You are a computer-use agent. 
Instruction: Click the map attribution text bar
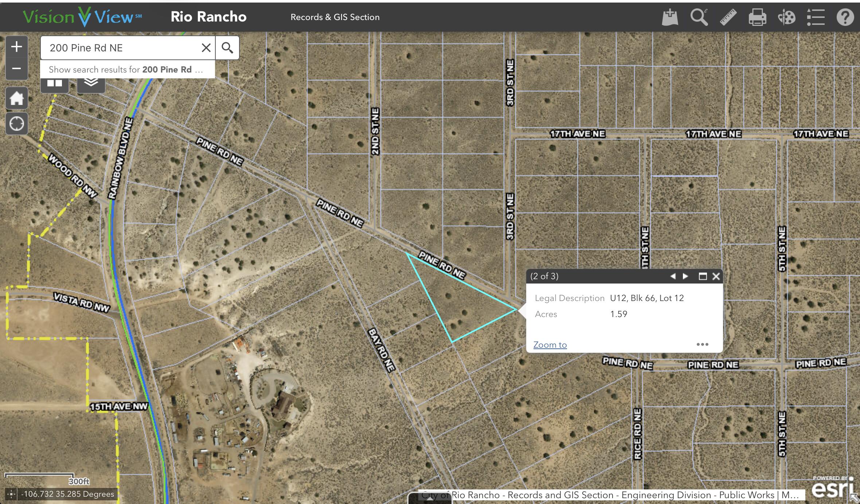(611, 495)
